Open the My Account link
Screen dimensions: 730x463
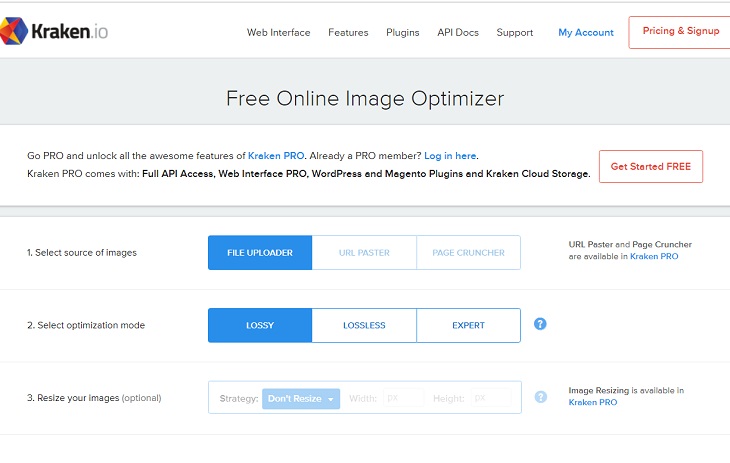pos(586,32)
